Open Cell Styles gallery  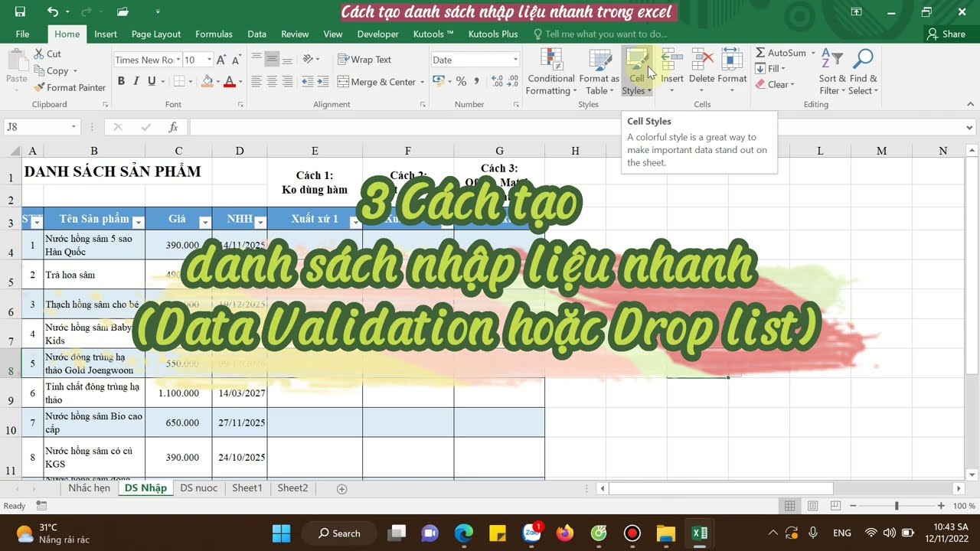[x=637, y=72]
